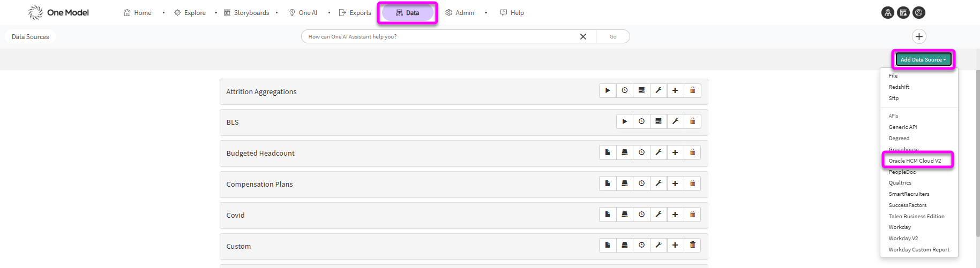Open the favorite storyboard icon in header

(x=903, y=13)
